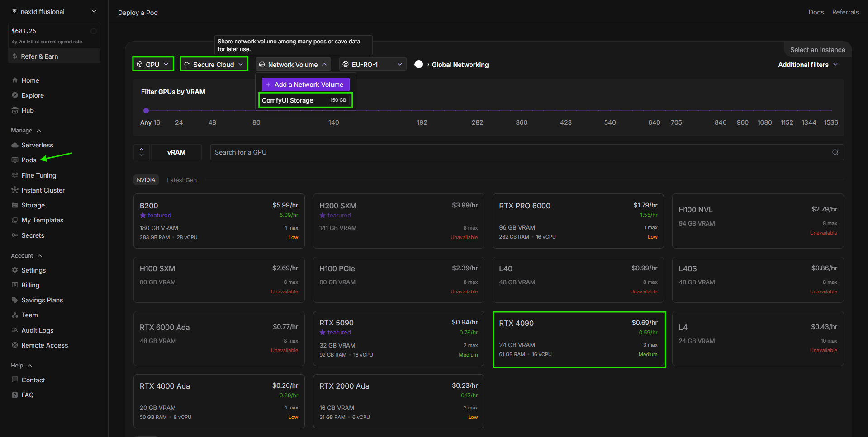
Task: Click the Instant Cluster icon
Action: click(15, 190)
